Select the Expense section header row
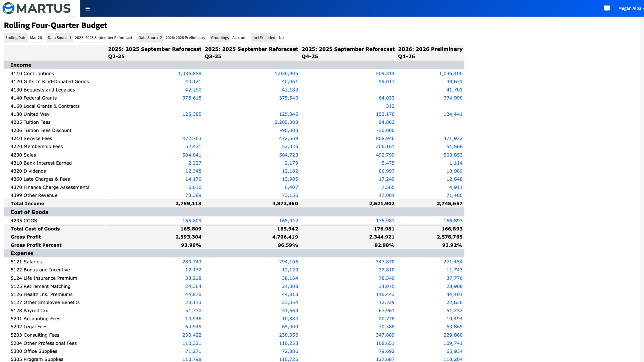The image size is (644, 362). coord(234,253)
